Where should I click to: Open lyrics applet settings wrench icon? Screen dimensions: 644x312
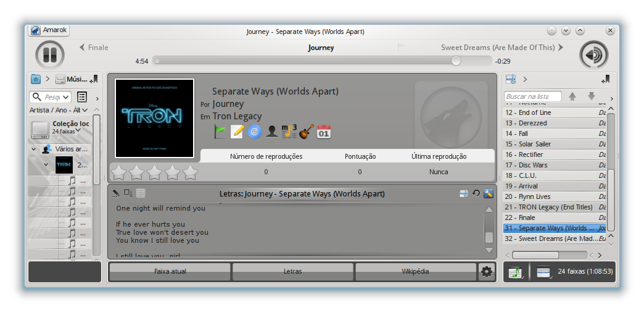tap(489, 193)
